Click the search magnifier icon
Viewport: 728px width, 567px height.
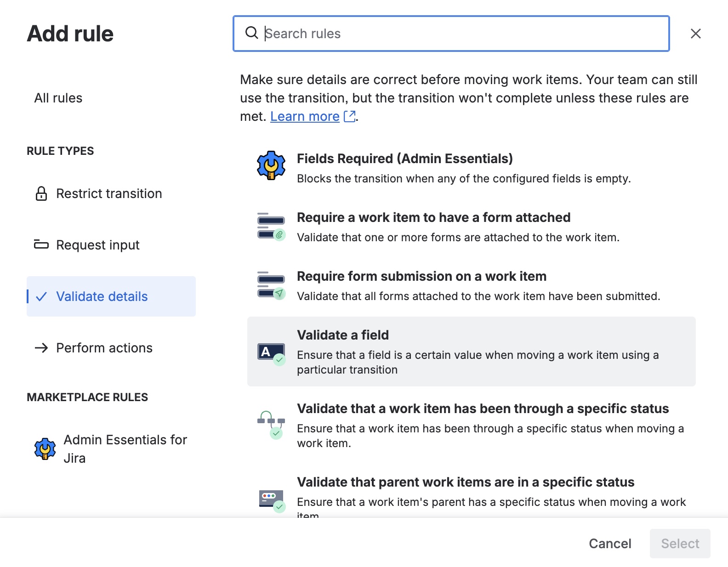pyautogui.click(x=251, y=33)
